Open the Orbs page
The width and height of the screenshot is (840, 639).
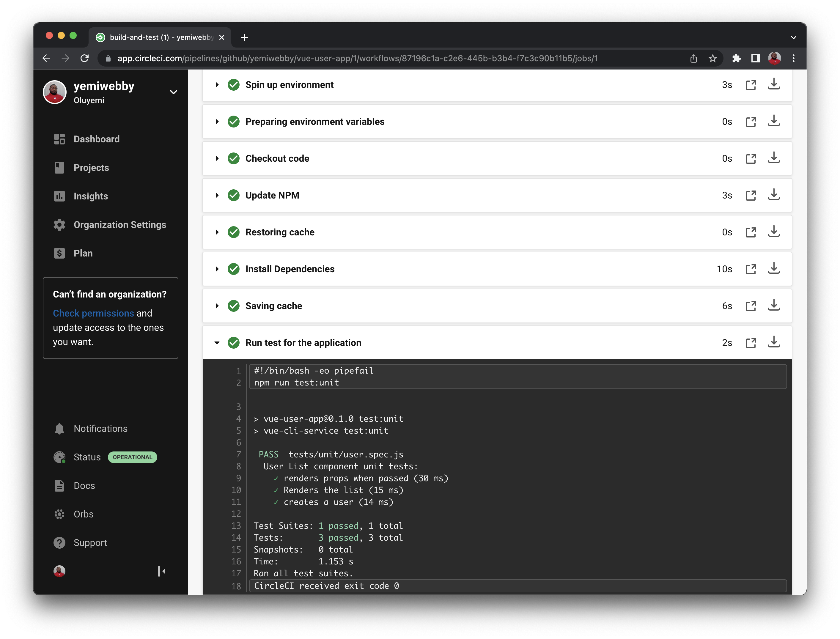tap(83, 514)
